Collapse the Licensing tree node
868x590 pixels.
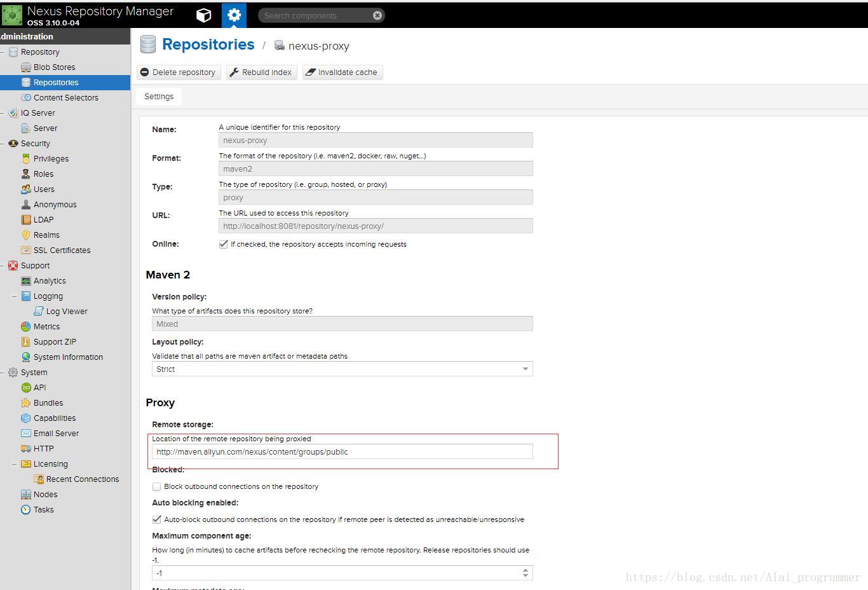14,463
